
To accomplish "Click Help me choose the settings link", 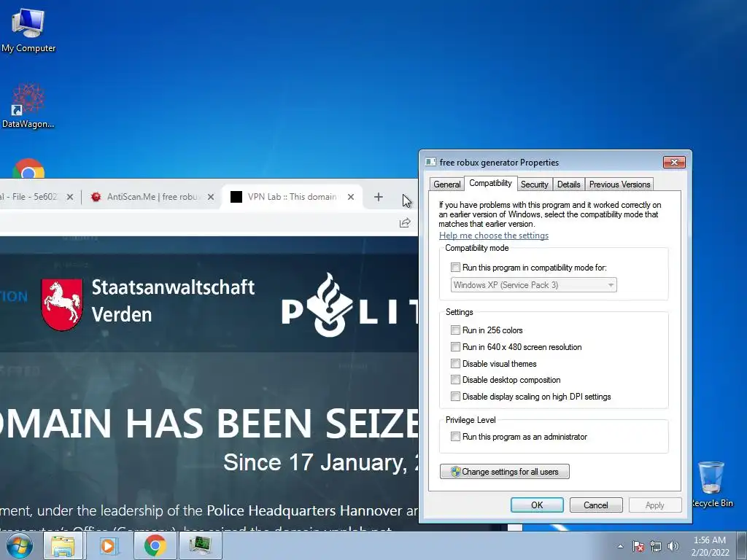I will tap(494, 236).
